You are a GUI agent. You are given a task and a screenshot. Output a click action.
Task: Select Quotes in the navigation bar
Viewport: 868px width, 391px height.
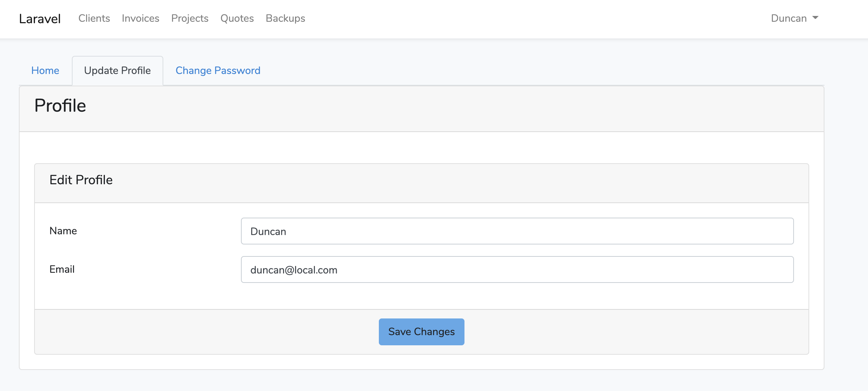tap(237, 18)
